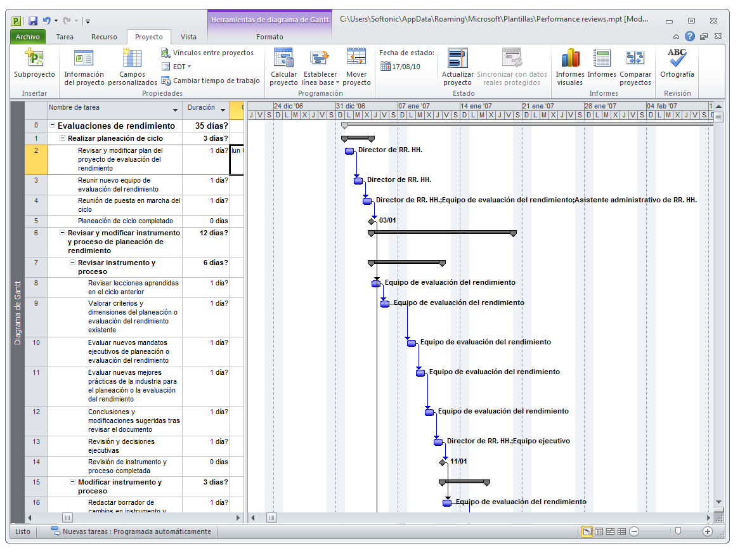Viewport: 740px width, 560px height.
Task: Open Microsoft Project help
Action: [689, 36]
